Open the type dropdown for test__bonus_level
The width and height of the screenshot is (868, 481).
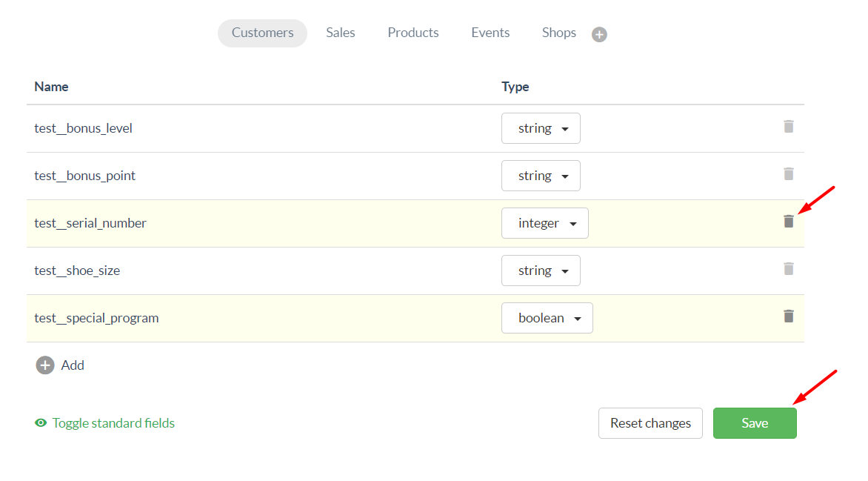pyautogui.click(x=541, y=127)
